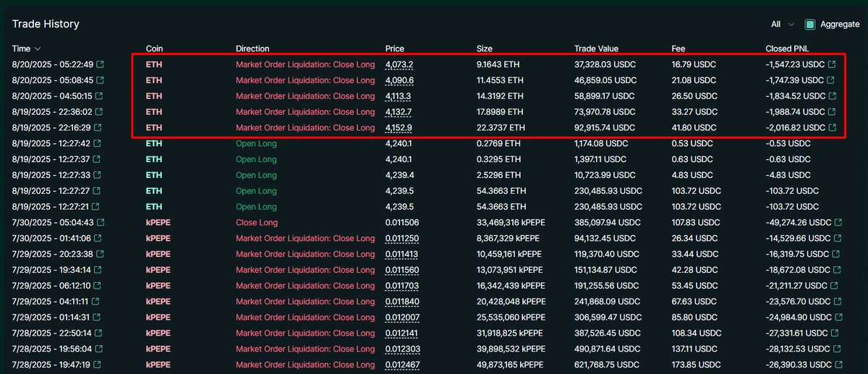The height and width of the screenshot is (374, 868).
Task: Open external link icon next to 8/19/2025 22:16:29
Action: [x=98, y=127]
